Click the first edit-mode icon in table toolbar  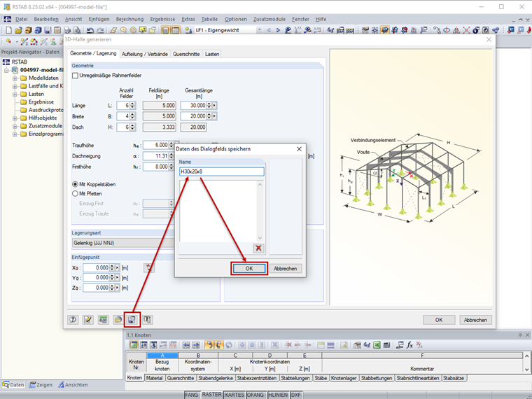pos(134,345)
